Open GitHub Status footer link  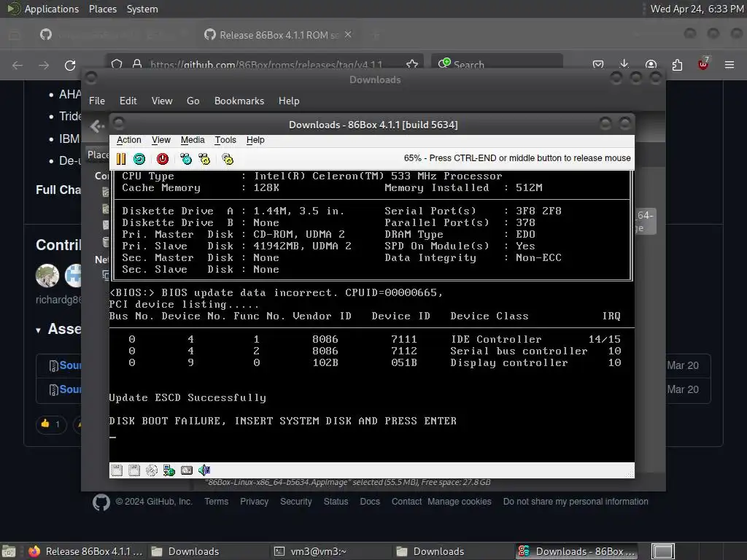336,502
